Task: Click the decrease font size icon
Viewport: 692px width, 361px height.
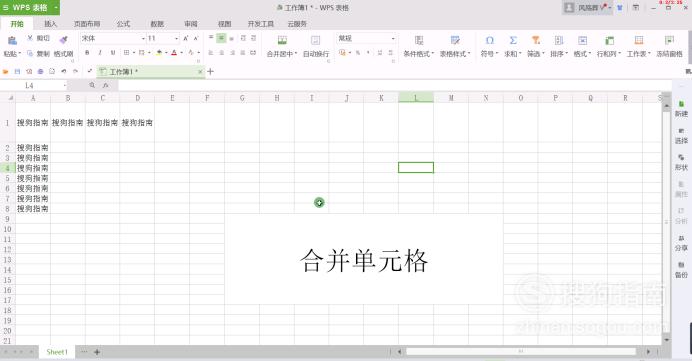Action: pos(196,38)
